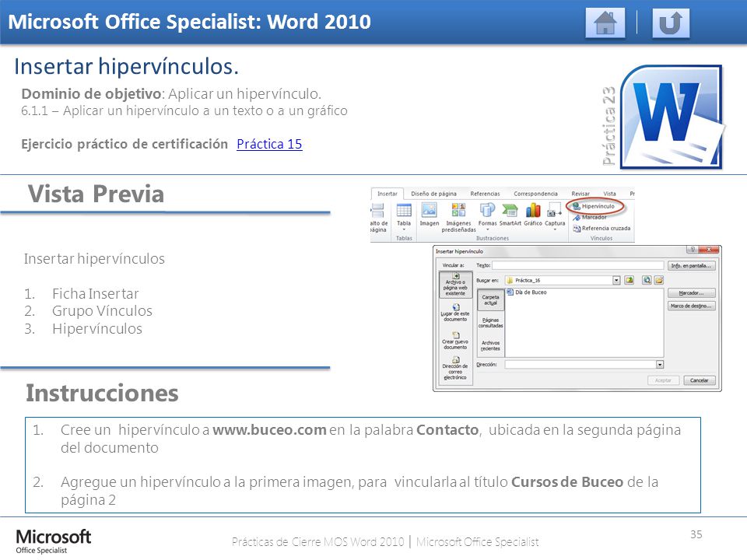Screen dimensions: 747x560
Task: Select the Insertar ribbon tab
Action: [387, 194]
